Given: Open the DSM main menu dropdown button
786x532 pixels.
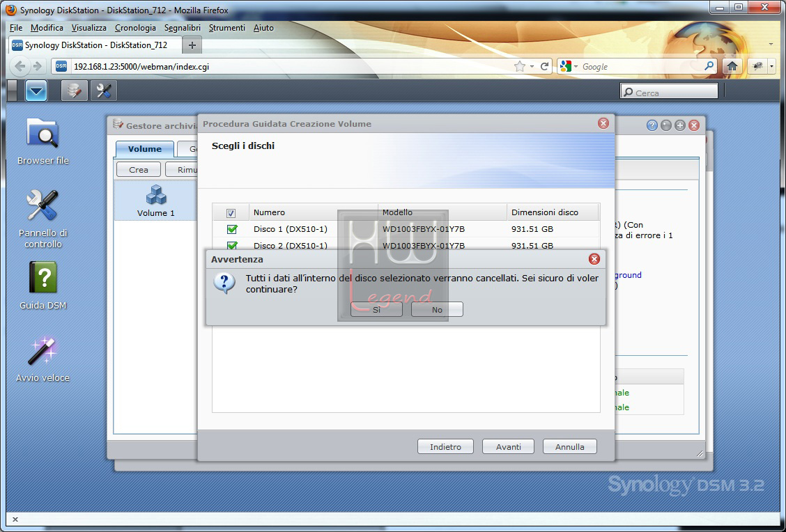Looking at the screenshot, I should pos(36,91).
